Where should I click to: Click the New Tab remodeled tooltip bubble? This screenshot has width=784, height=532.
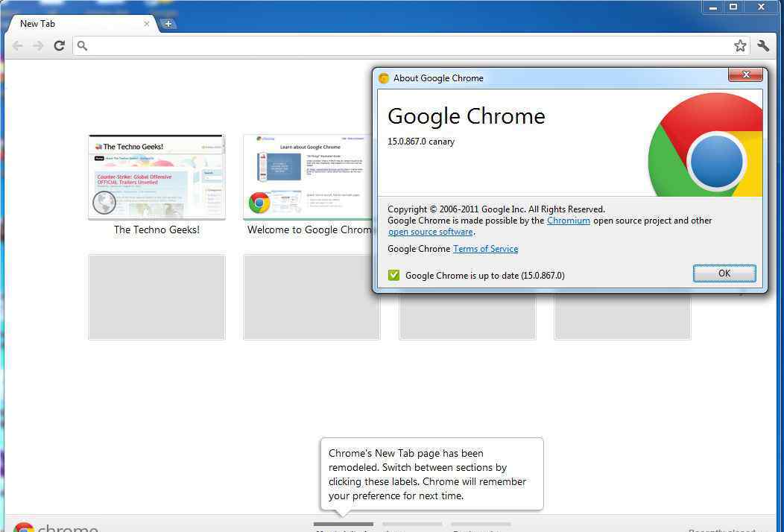tap(432, 474)
